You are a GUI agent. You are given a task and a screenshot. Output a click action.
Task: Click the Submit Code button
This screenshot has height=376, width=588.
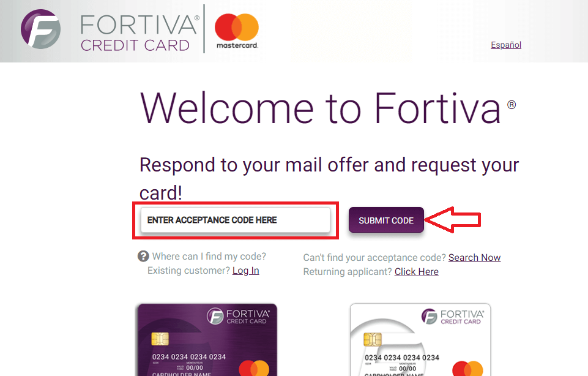click(x=386, y=220)
